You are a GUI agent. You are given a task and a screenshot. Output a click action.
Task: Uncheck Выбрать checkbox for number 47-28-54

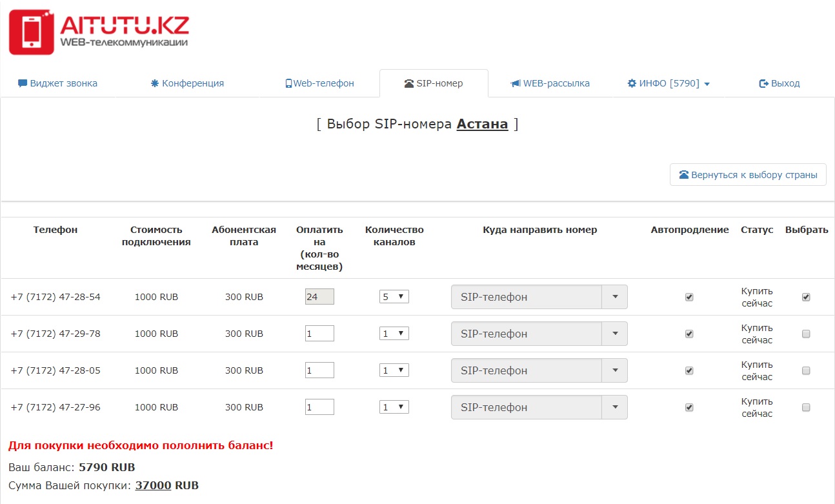coord(806,297)
